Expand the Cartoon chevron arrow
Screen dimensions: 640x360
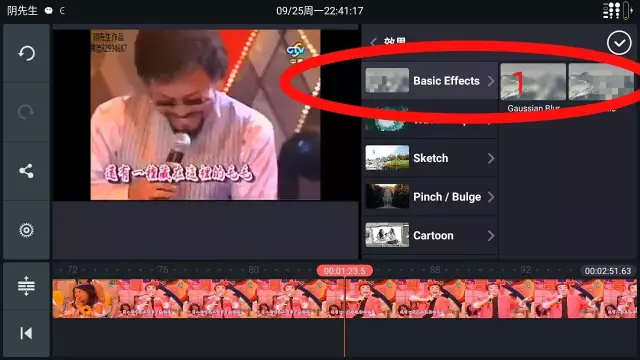click(491, 236)
